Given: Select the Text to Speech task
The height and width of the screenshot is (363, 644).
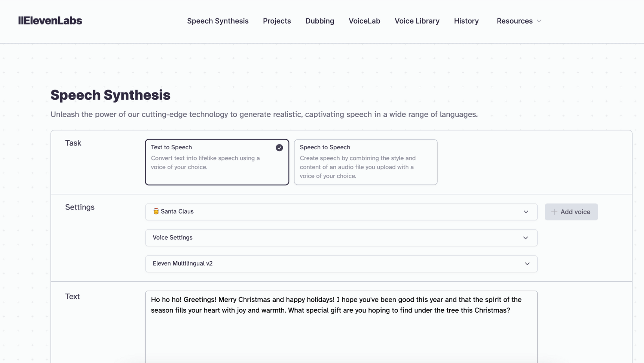Looking at the screenshot, I should (217, 162).
